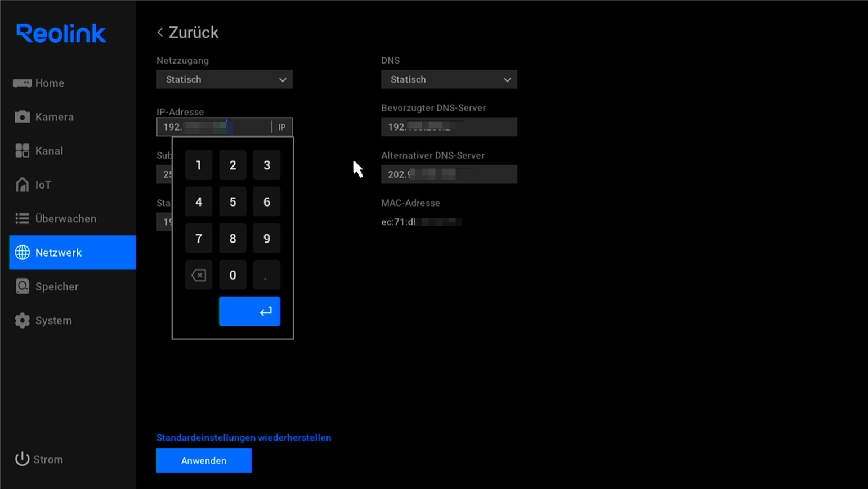Click the keypad backspace icon
The image size is (868, 489).
click(x=199, y=275)
